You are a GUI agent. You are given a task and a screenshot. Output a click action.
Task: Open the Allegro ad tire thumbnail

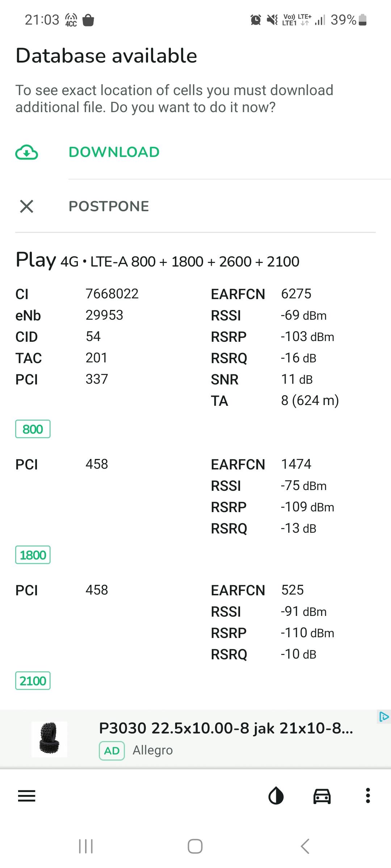tap(49, 740)
